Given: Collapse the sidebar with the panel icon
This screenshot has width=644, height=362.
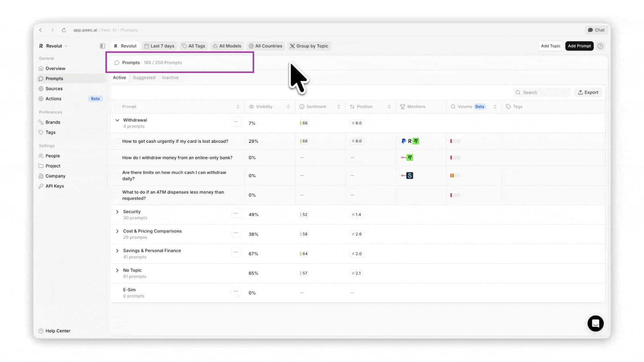Looking at the screenshot, I should click(x=102, y=46).
